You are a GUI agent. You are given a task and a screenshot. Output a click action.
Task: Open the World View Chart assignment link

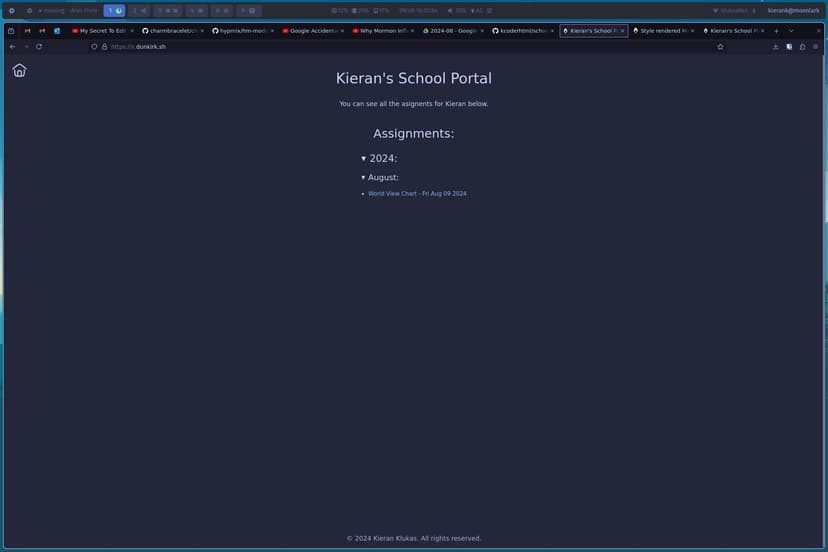[417, 193]
